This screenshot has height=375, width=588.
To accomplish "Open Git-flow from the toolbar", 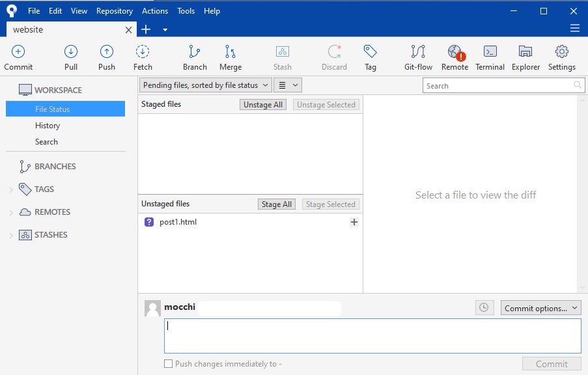I will pyautogui.click(x=418, y=57).
